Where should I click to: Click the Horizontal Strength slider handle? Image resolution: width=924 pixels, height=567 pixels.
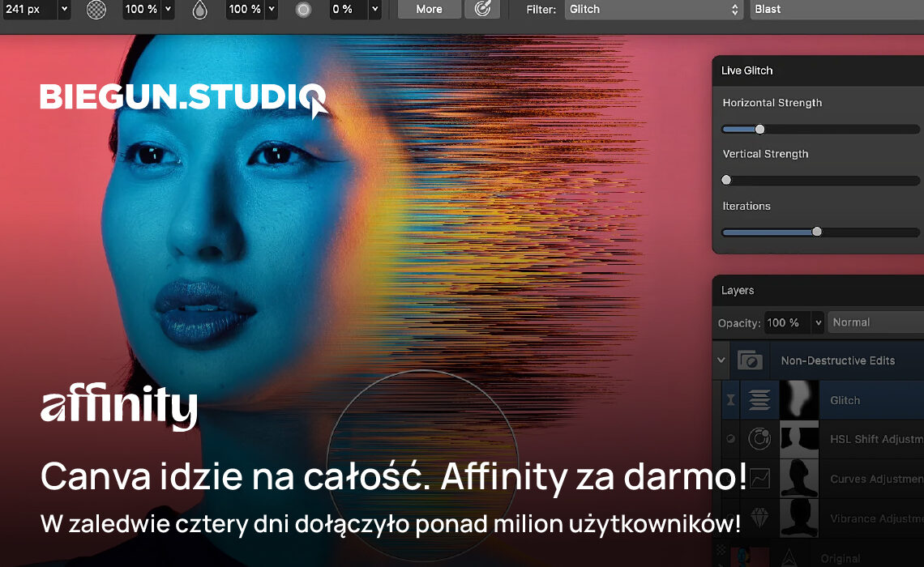click(x=759, y=129)
